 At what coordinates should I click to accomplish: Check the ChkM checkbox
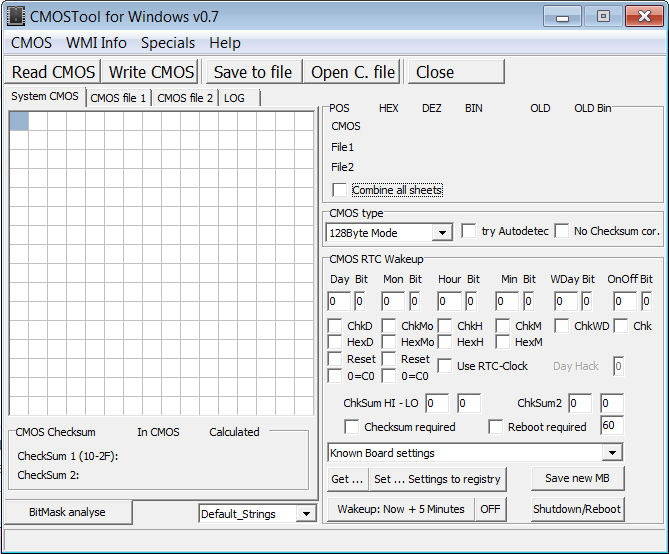503,326
